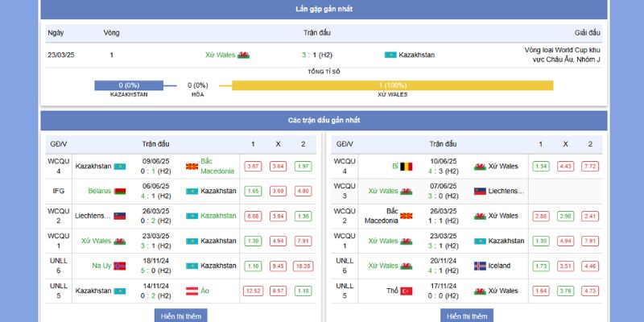
Task: Click the Iceland flag icon
Action: click(480, 266)
